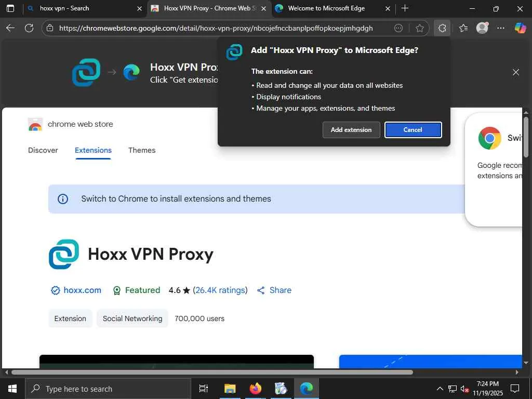The width and height of the screenshot is (532, 399).
Task: Select the Extensions tab
Action: click(94, 150)
